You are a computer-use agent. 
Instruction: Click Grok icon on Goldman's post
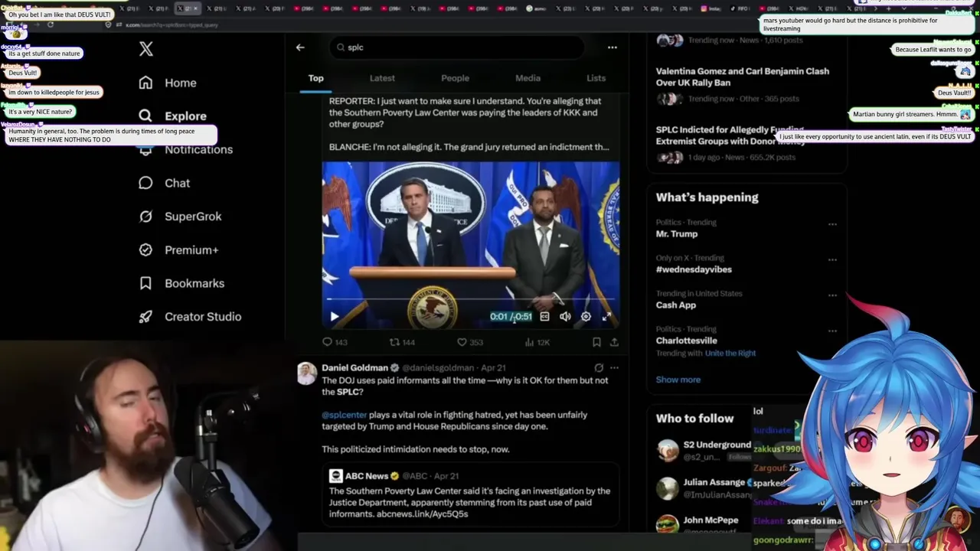click(x=599, y=368)
